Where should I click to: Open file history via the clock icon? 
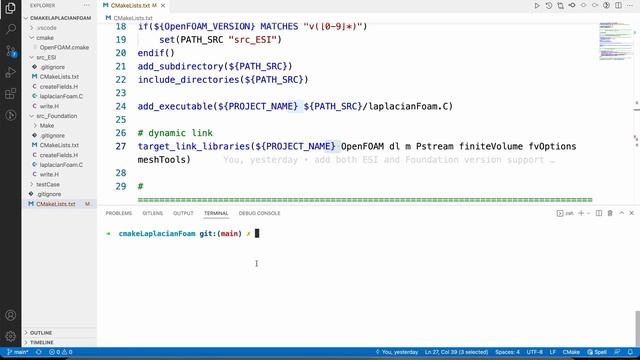549,5
